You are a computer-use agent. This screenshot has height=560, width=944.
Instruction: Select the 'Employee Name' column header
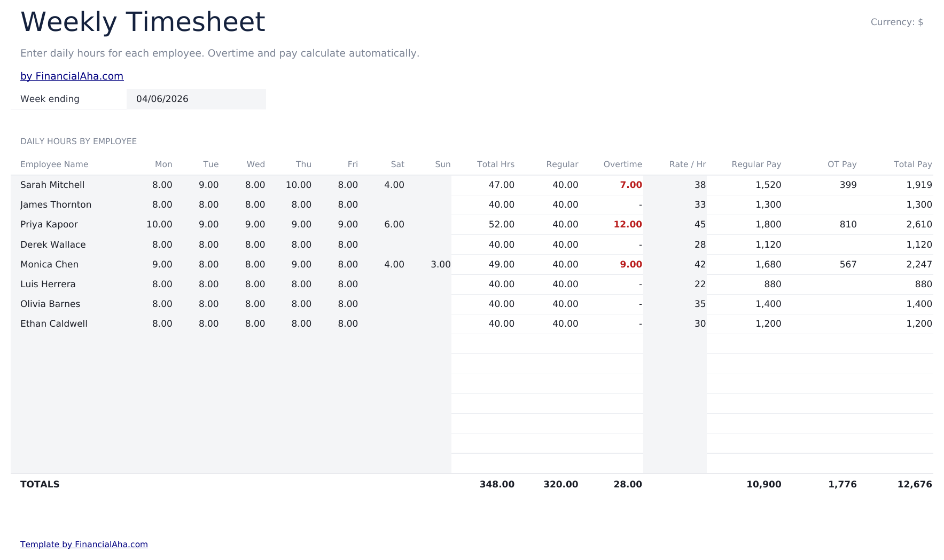click(x=54, y=164)
